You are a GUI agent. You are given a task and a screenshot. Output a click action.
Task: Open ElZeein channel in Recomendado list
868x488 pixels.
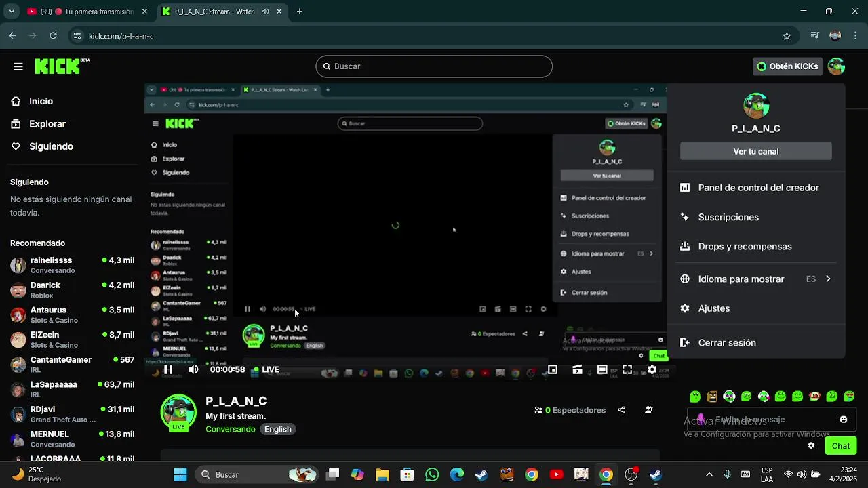click(x=72, y=340)
